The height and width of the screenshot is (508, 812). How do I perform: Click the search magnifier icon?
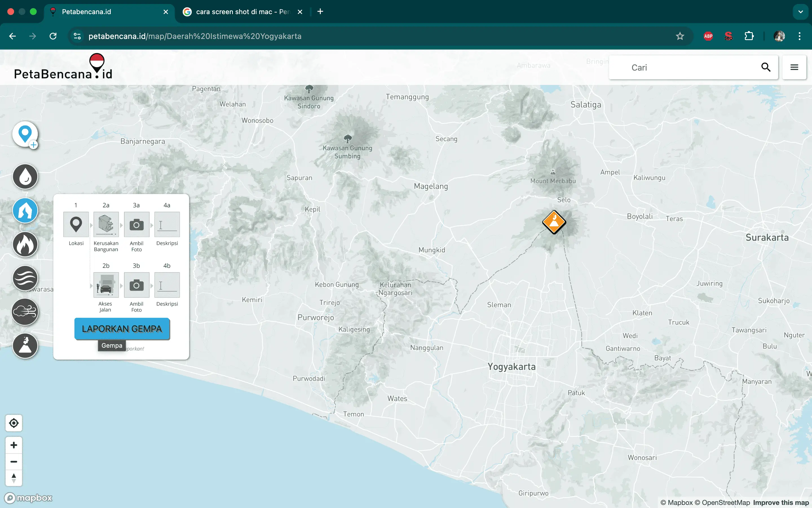pos(766,67)
